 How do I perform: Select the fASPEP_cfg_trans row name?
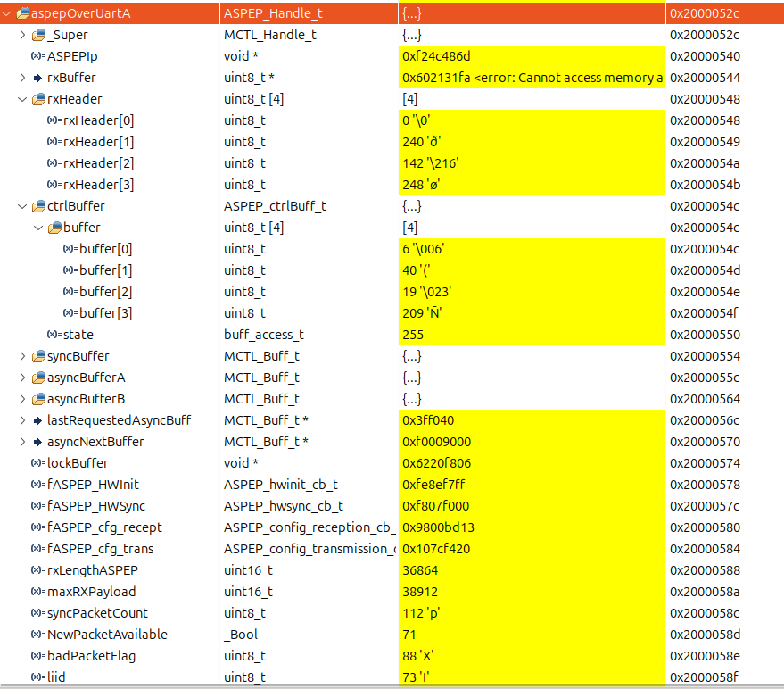pos(100,549)
